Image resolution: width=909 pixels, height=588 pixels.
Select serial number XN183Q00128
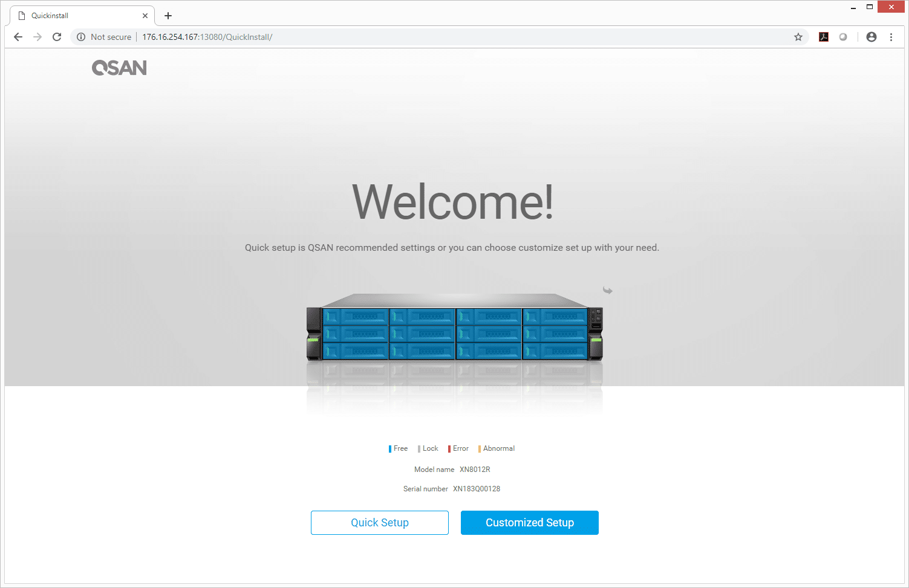point(477,489)
